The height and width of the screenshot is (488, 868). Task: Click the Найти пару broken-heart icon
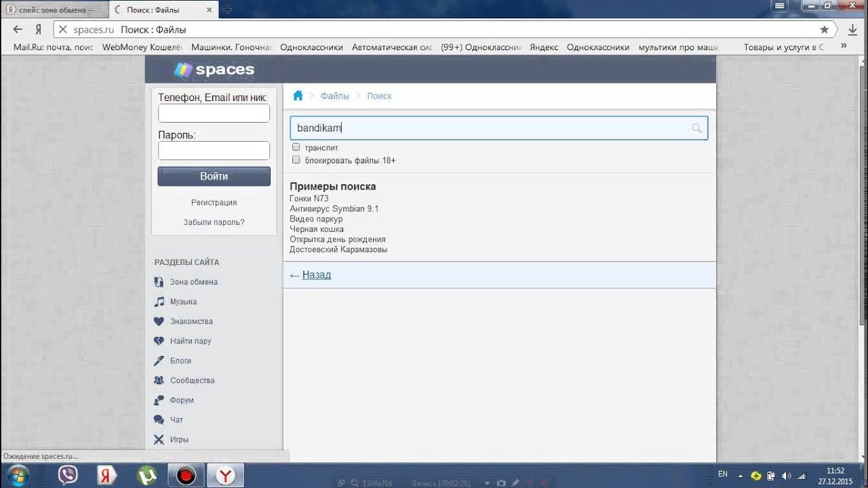(x=159, y=341)
